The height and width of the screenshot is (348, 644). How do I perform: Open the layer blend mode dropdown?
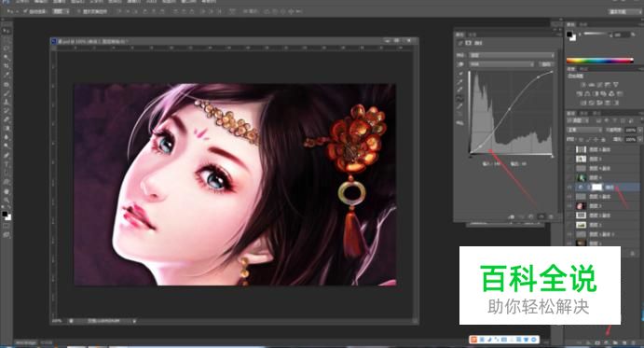click(x=584, y=130)
